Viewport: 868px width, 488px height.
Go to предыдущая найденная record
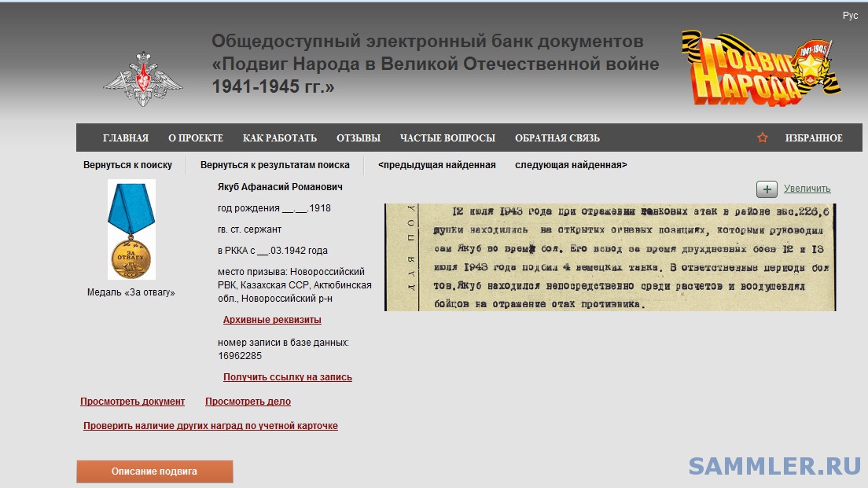pos(436,165)
